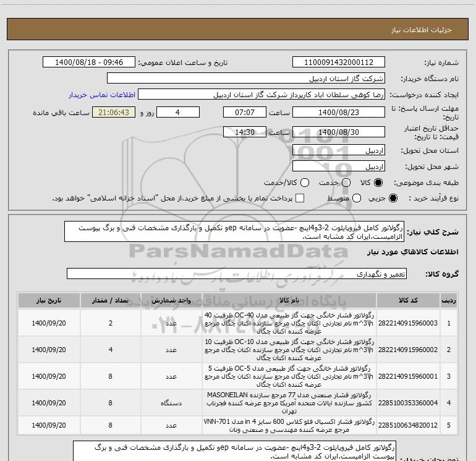Click product code 2822140915960001

pyautogui.click(x=408, y=376)
